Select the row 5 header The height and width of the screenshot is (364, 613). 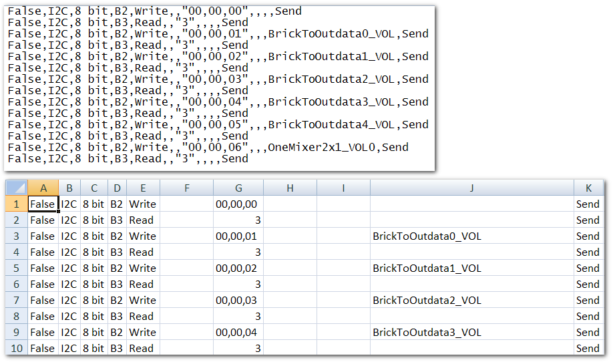pyautogui.click(x=16, y=268)
